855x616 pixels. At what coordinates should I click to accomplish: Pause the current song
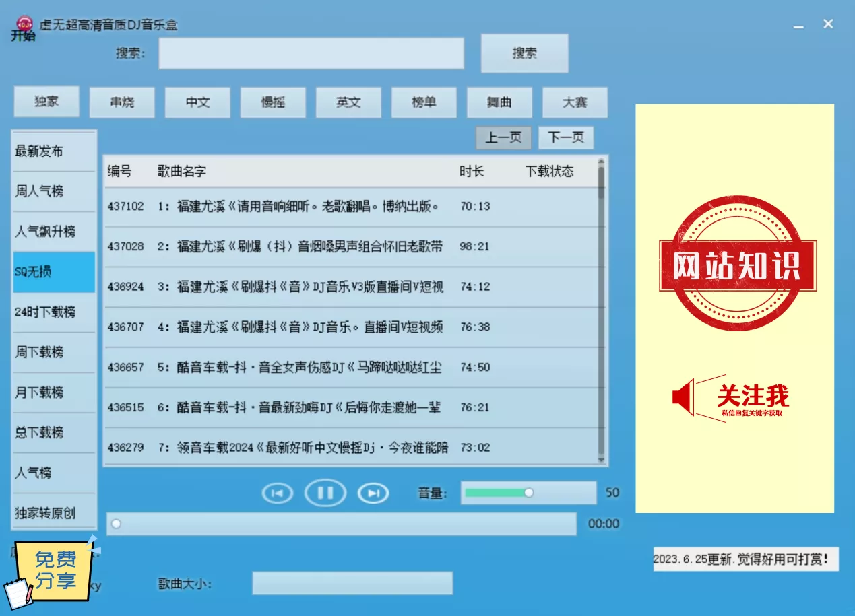[325, 493]
